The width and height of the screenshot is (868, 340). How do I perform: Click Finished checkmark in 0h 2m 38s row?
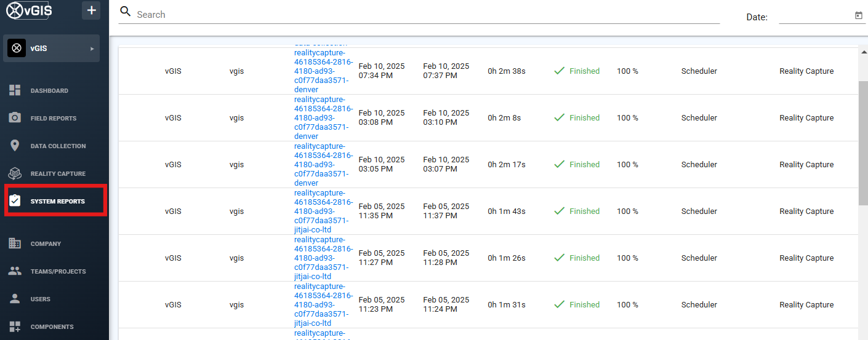(x=559, y=71)
